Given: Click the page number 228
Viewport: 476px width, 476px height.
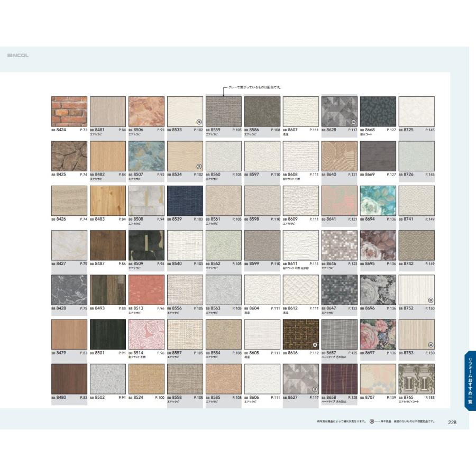Looking at the screenshot, I should (x=452, y=422).
